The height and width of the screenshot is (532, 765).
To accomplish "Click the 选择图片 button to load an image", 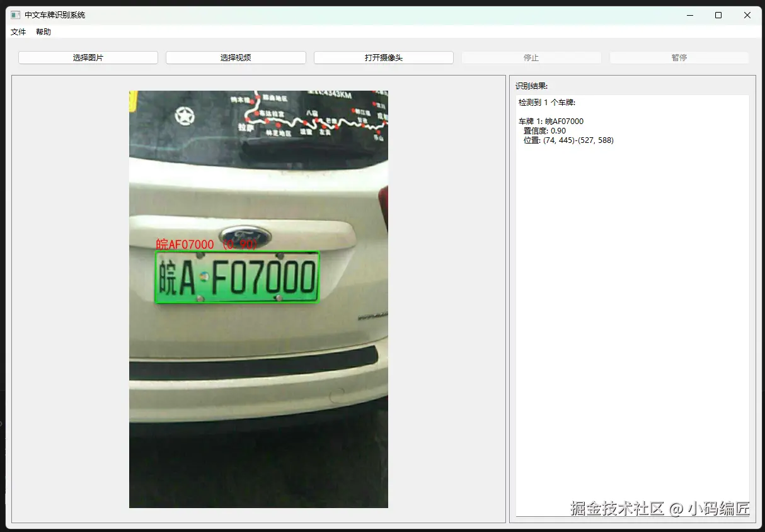I will [88, 57].
